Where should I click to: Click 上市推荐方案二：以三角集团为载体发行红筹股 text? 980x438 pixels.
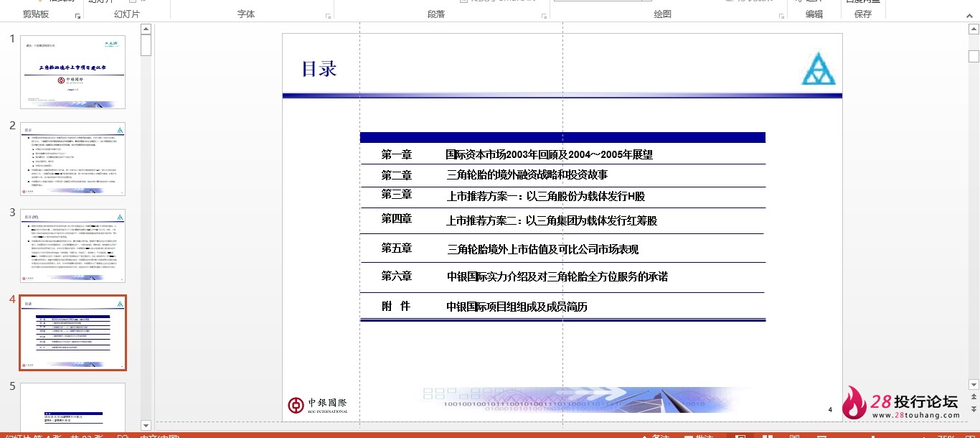552,221
